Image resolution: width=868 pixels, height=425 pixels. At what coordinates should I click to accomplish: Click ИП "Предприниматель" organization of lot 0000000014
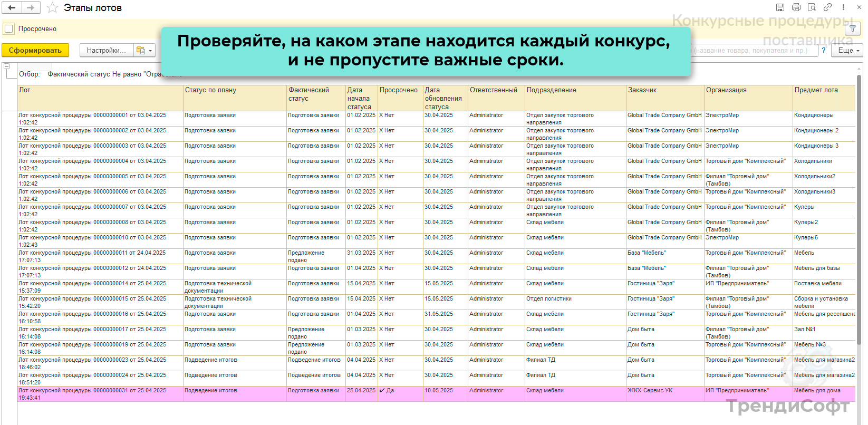748,287
